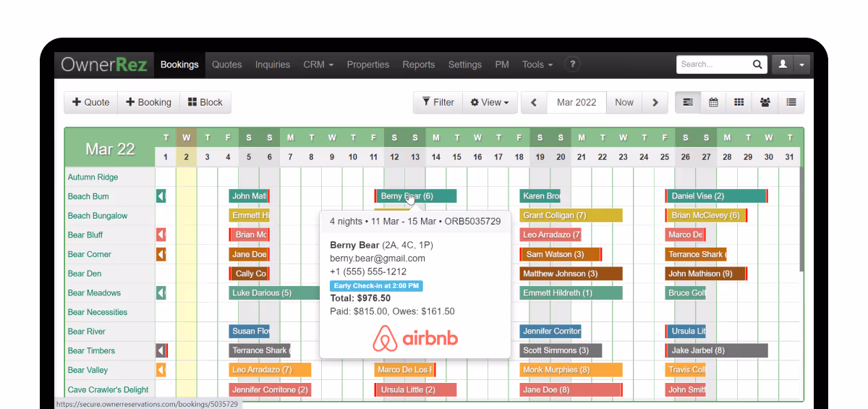Click Bear Corner's previous-booking arrow marker
868x409 pixels.
(x=161, y=254)
